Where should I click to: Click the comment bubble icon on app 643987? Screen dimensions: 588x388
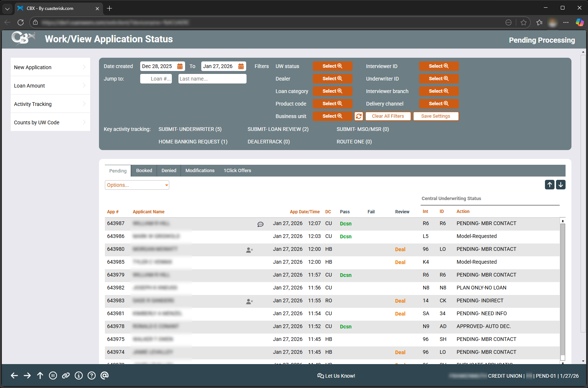pos(261,224)
